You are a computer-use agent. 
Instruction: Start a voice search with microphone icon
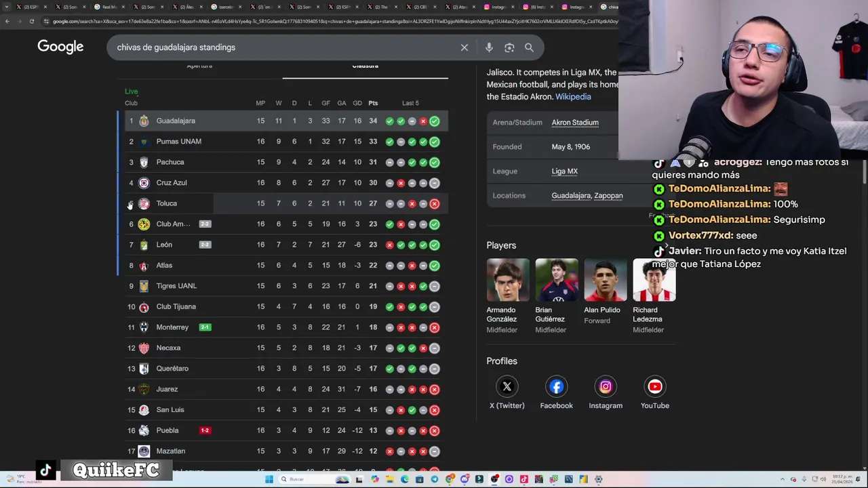coord(489,47)
